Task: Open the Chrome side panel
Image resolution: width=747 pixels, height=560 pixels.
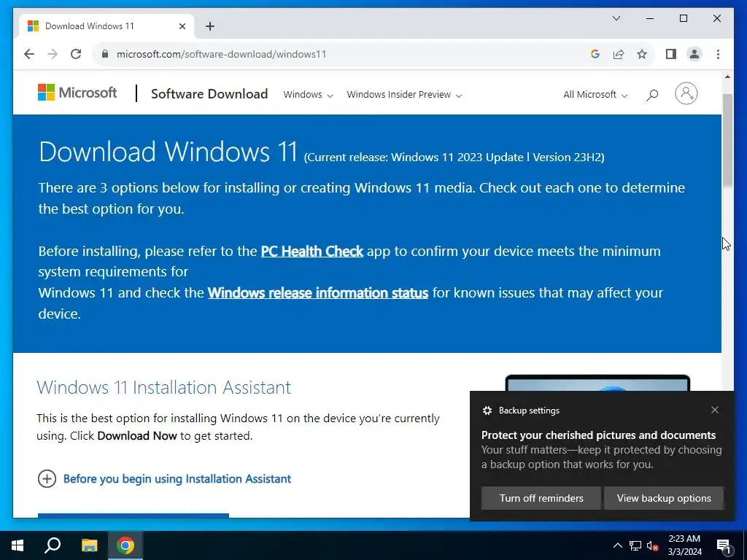Action: [x=671, y=54]
